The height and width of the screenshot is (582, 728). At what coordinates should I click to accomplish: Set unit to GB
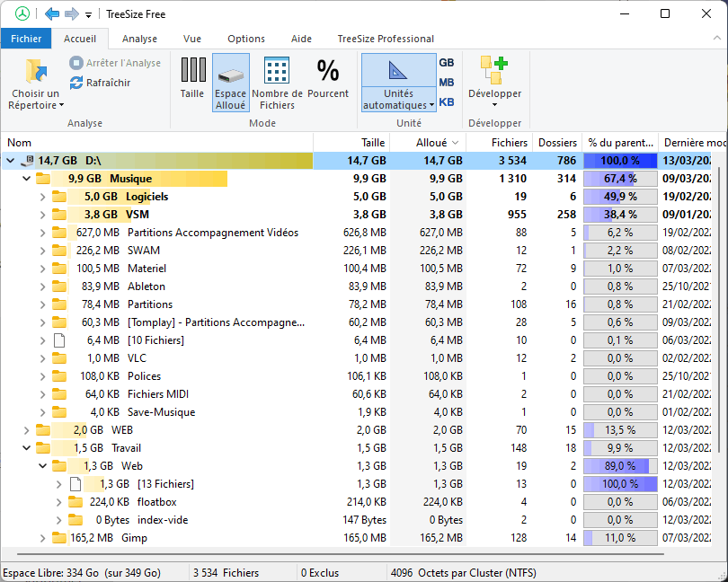[446, 63]
